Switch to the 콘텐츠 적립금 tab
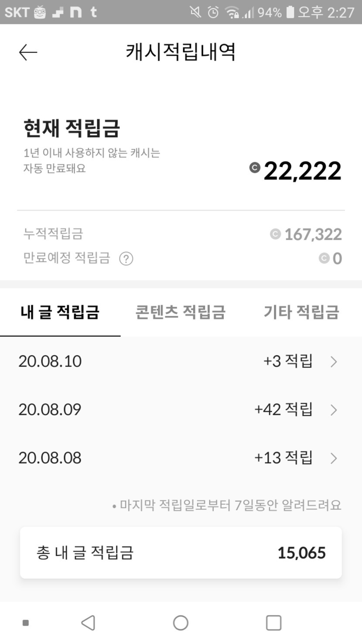The width and height of the screenshot is (362, 644). coord(180,312)
